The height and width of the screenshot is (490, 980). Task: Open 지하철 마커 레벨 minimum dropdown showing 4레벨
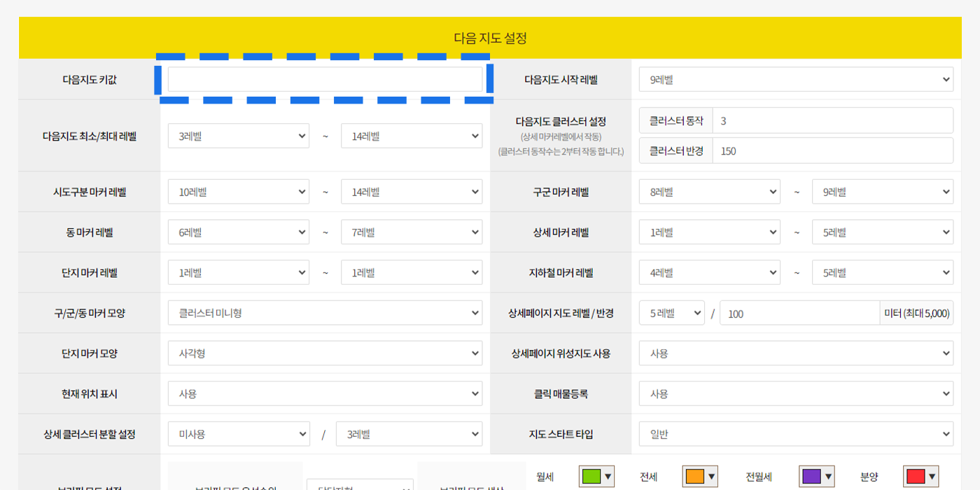(709, 273)
